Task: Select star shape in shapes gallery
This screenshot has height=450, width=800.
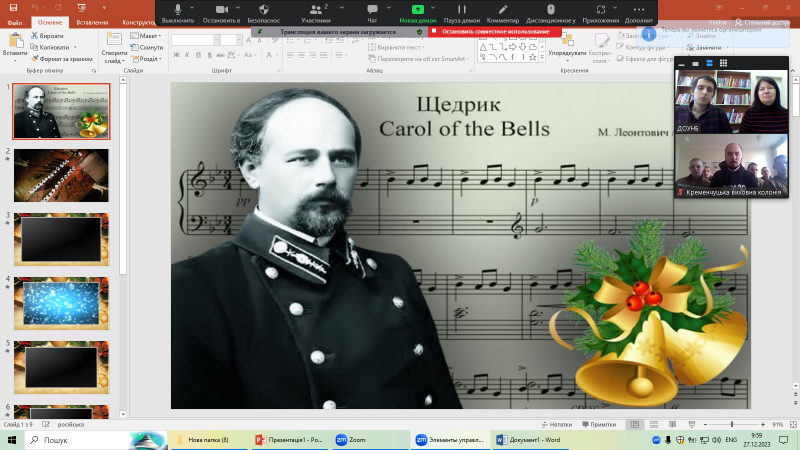Action: [533, 57]
